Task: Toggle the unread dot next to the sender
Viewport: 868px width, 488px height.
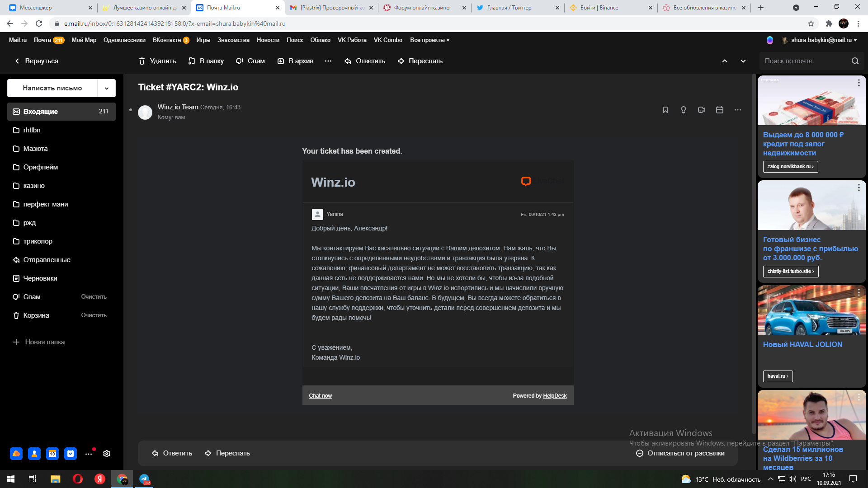Action: click(131, 110)
